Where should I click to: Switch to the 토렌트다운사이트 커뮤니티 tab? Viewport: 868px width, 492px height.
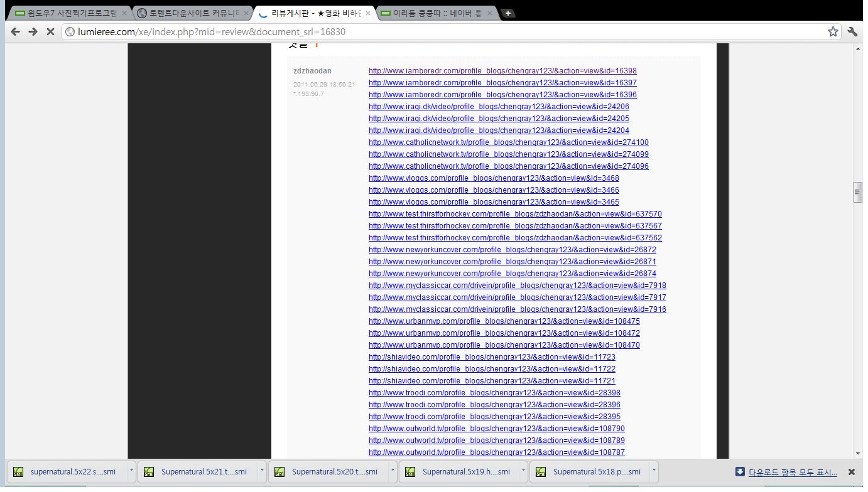191,13
